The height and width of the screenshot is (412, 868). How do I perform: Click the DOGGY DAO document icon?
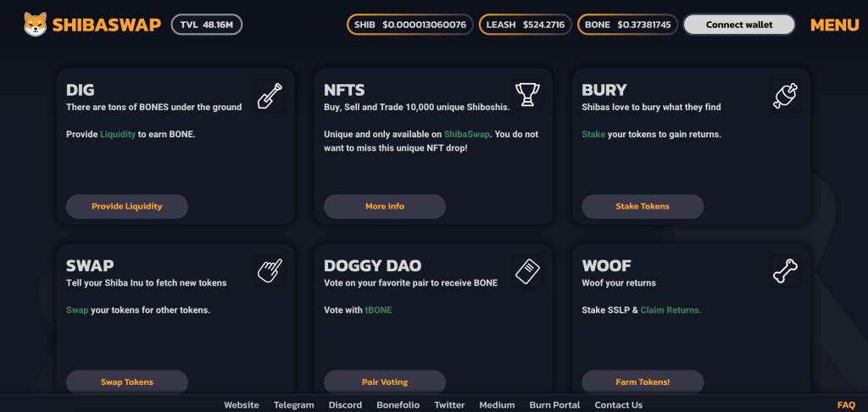point(527,270)
